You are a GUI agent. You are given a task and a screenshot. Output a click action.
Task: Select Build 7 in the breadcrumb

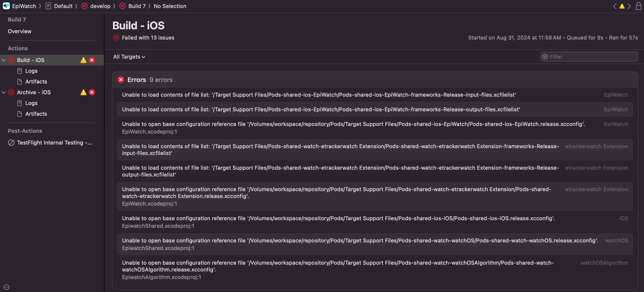(x=136, y=6)
